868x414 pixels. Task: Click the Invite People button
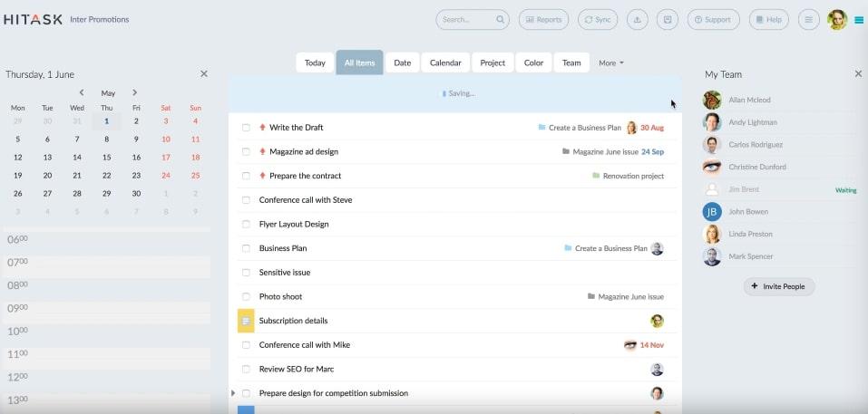click(779, 286)
